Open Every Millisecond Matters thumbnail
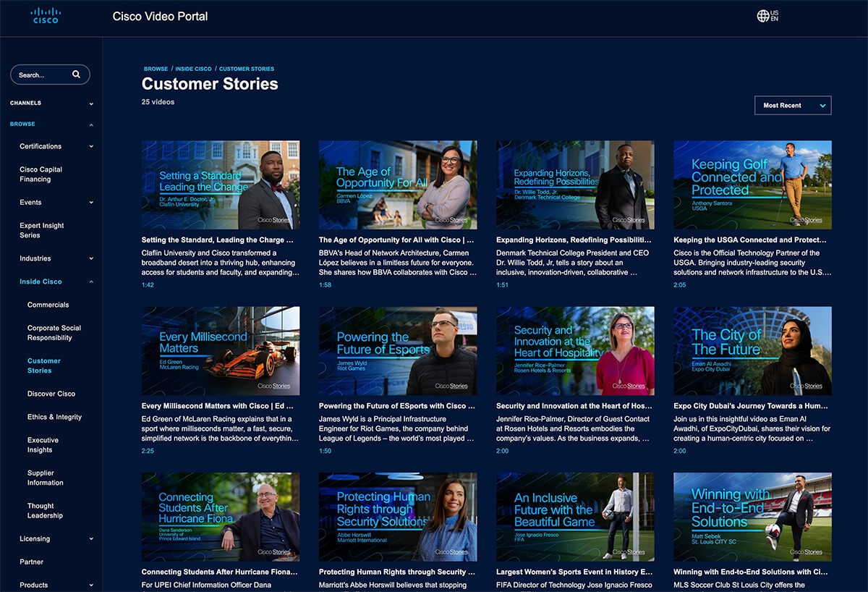The width and height of the screenshot is (868, 592). [221, 351]
